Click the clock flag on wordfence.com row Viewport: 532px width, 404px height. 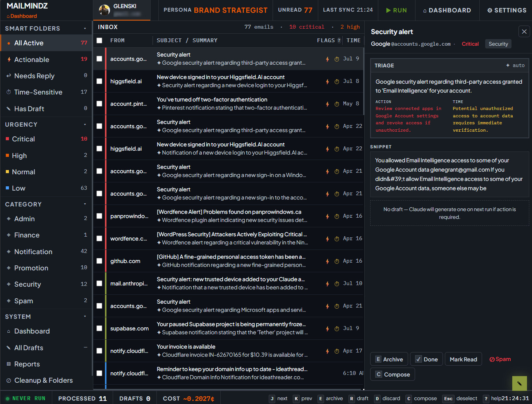(337, 239)
